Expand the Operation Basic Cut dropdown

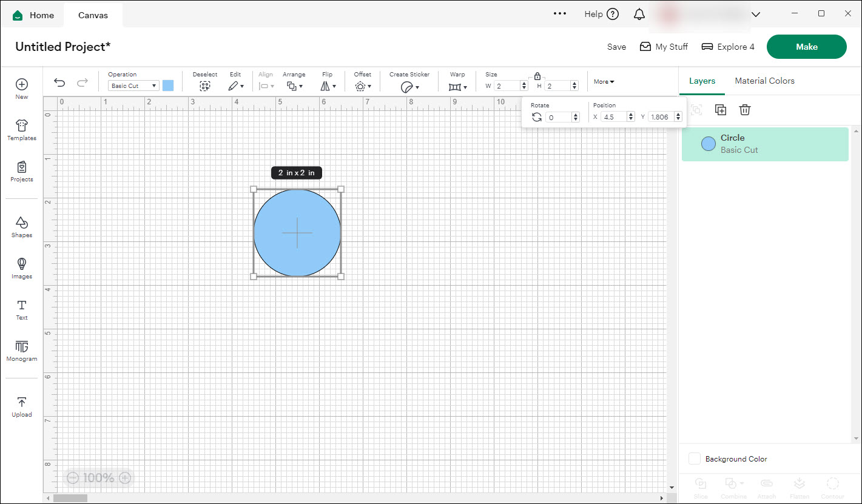(x=133, y=86)
